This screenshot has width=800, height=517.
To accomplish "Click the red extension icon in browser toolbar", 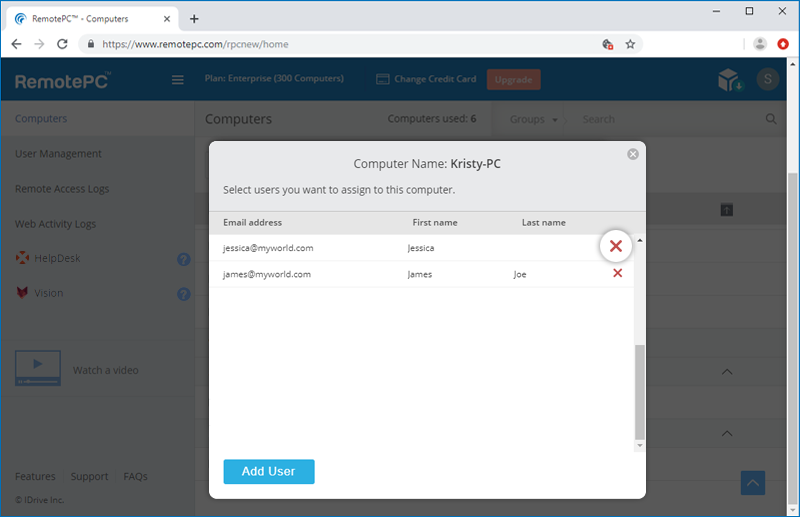I will click(783, 44).
